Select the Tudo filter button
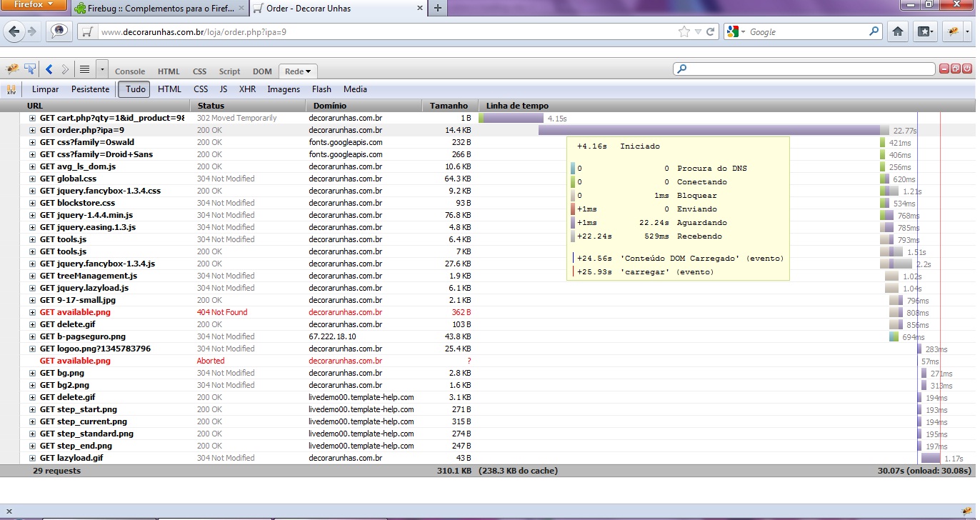The width and height of the screenshot is (980, 520). click(x=135, y=89)
